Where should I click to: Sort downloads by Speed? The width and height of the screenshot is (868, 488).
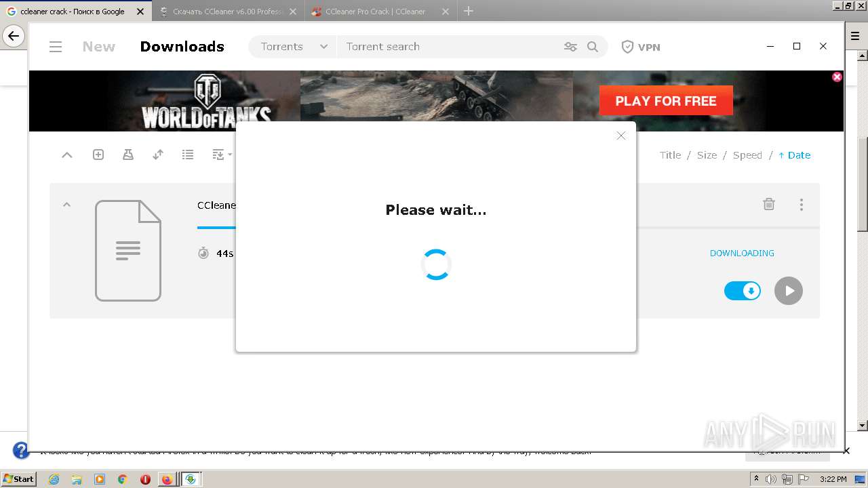tap(747, 155)
